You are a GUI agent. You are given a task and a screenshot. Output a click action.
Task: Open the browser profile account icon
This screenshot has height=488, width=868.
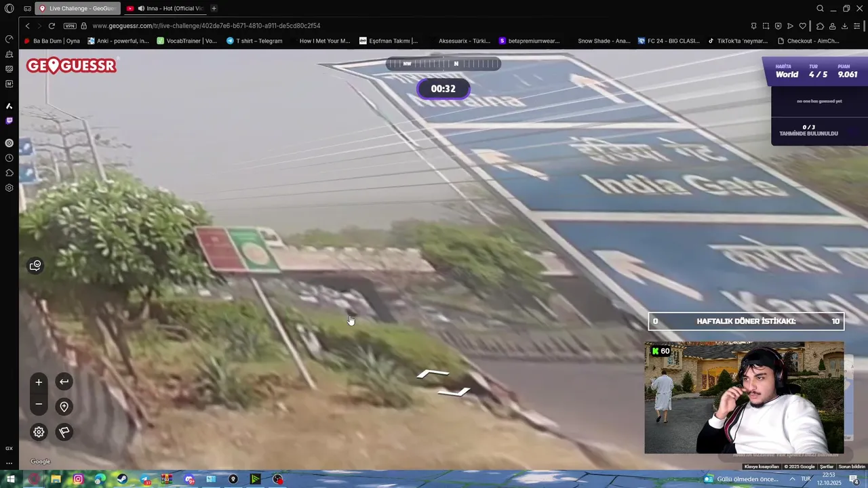[x=832, y=26]
